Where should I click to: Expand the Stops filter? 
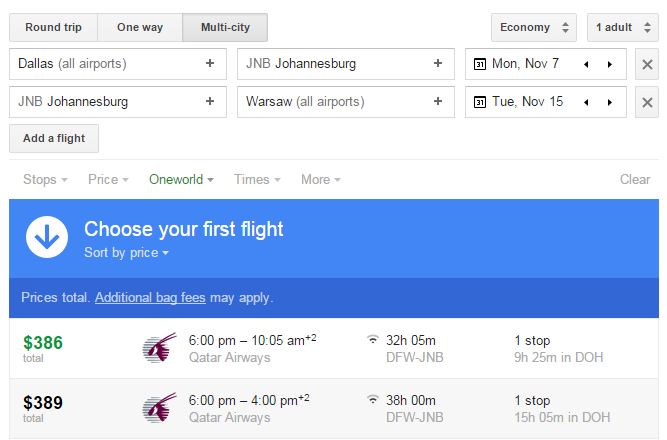tap(45, 180)
